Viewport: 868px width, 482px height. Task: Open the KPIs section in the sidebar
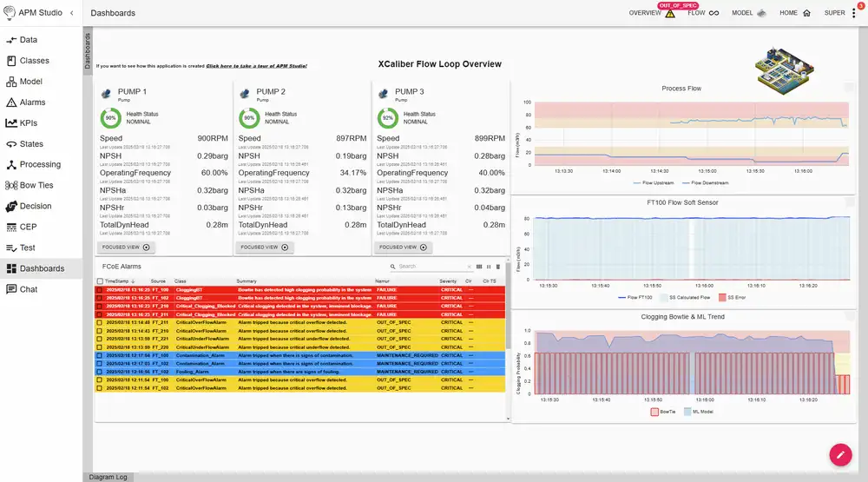click(23, 123)
